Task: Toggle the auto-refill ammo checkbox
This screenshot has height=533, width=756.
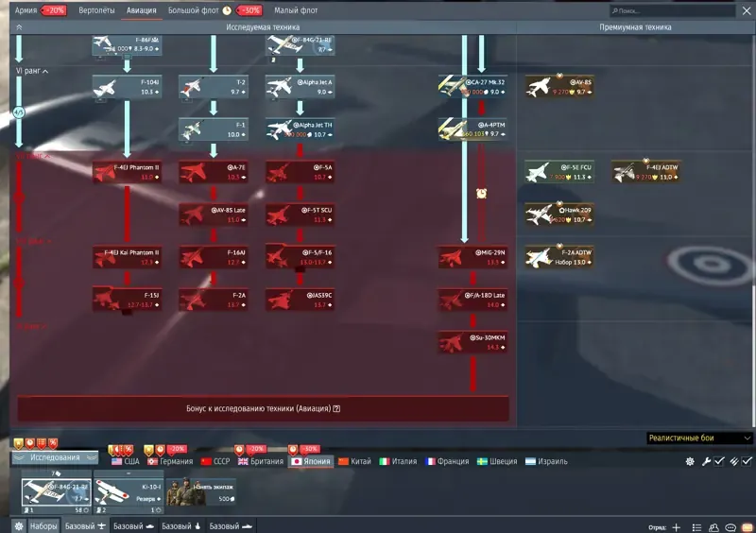Action: click(747, 461)
